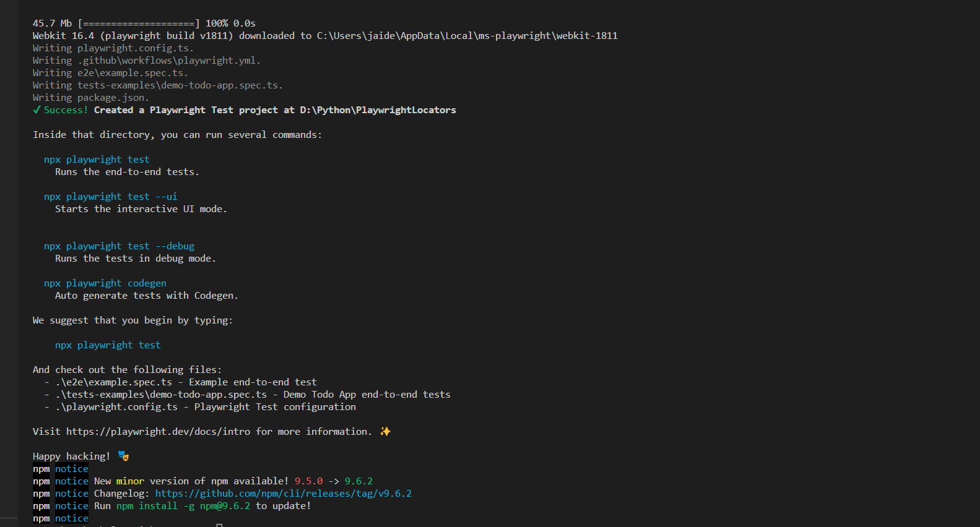Viewport: 980px width, 527px height.
Task: Click the 'npm install -g npm@9.6.2' command
Action: (x=183, y=506)
